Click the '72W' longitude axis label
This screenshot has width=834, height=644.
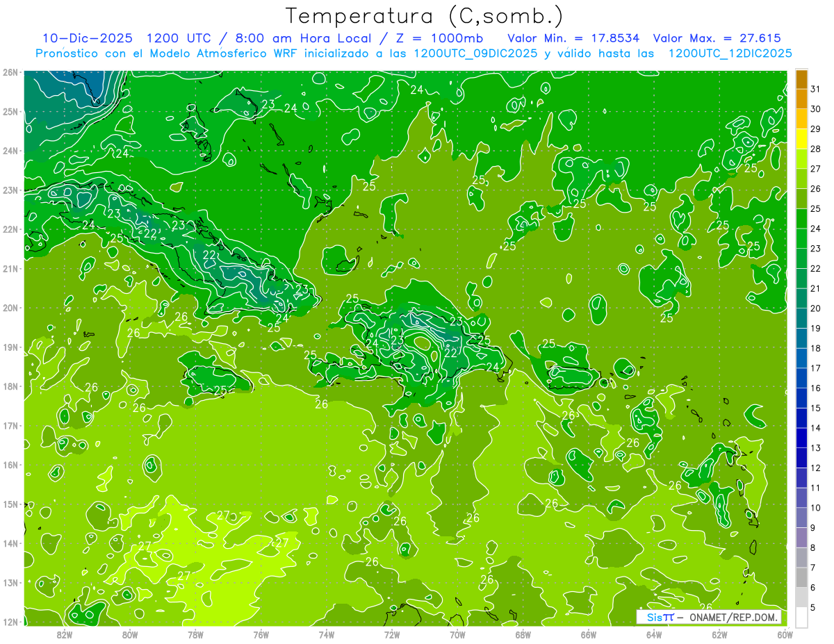click(392, 634)
